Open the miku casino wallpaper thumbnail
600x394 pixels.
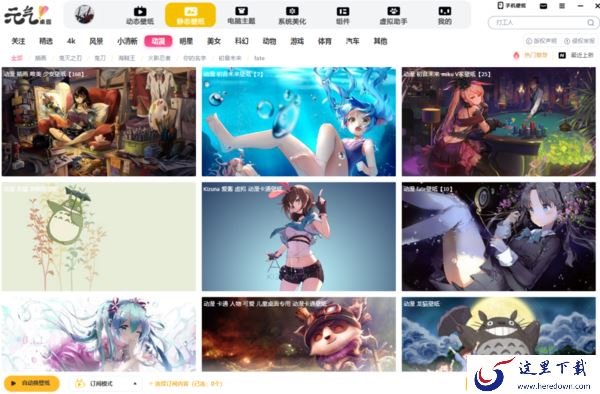(499, 122)
